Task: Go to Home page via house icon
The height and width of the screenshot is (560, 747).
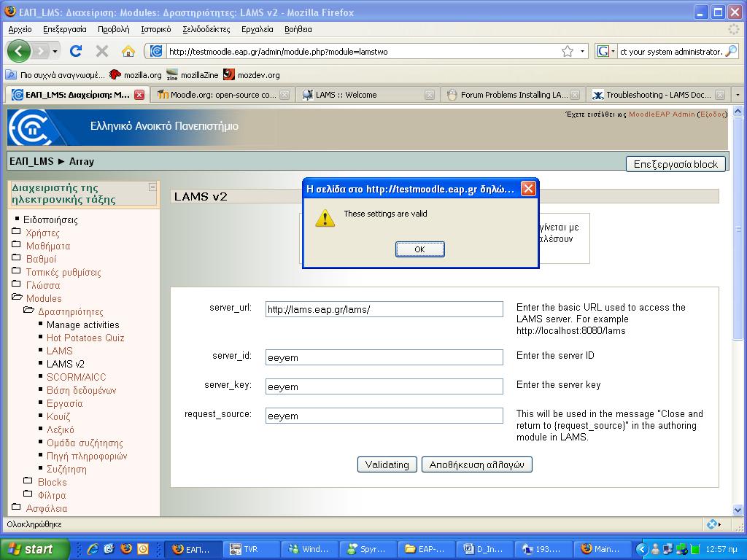Action: (128, 51)
